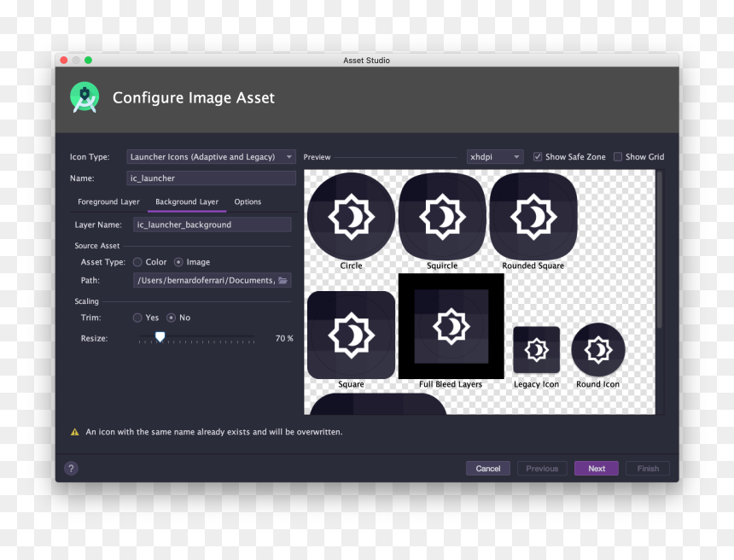Click the Finish button
Viewport: 734px width, 560px height.
point(648,468)
